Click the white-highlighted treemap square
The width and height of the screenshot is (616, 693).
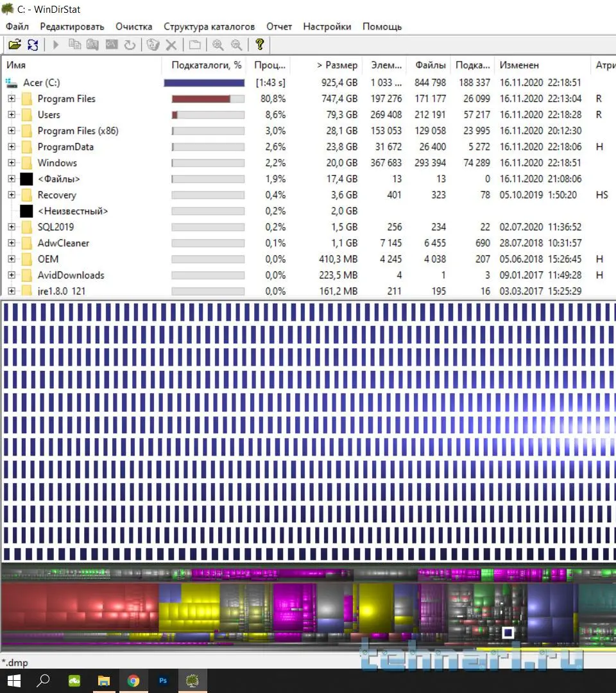point(508,633)
